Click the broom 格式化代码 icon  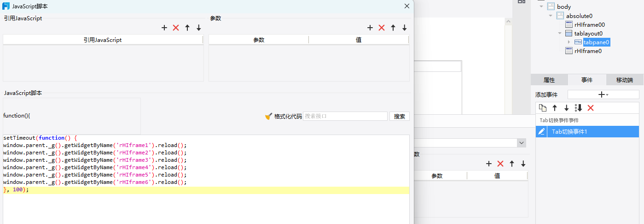(x=269, y=116)
